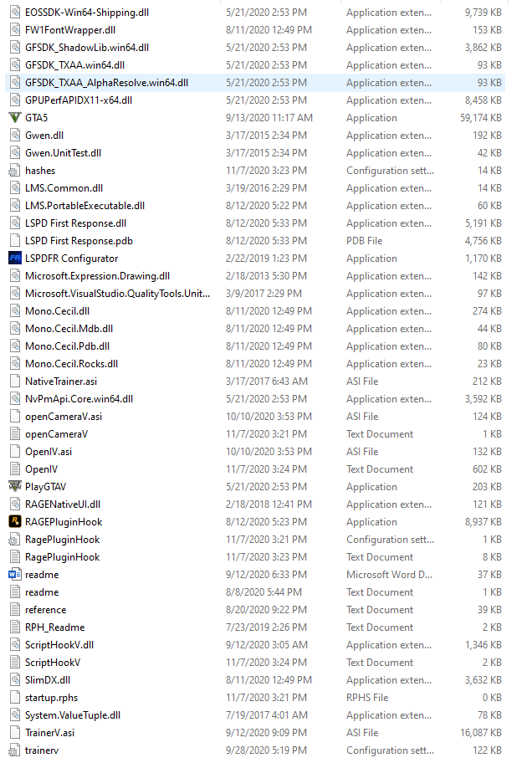The height and width of the screenshot is (763, 532).
Task: Click the LSPD First Response.pdb file icon
Action: pos(15,241)
